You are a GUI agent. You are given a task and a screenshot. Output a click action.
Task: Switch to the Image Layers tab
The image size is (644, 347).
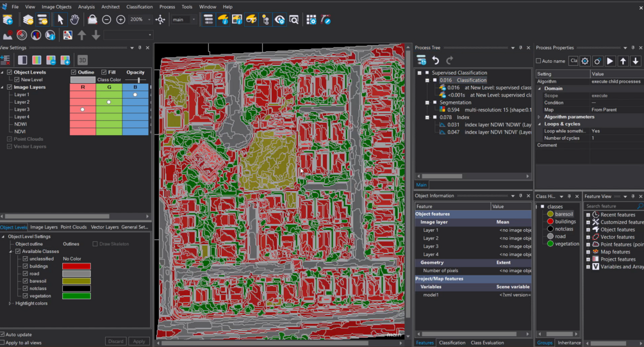click(x=44, y=227)
